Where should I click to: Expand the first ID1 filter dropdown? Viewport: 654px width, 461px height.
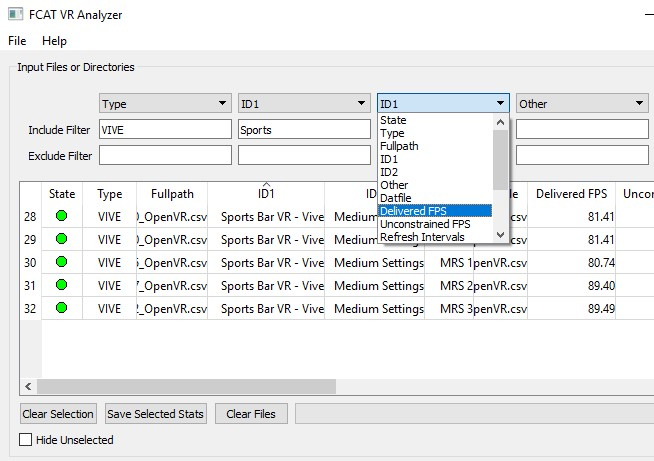[304, 104]
